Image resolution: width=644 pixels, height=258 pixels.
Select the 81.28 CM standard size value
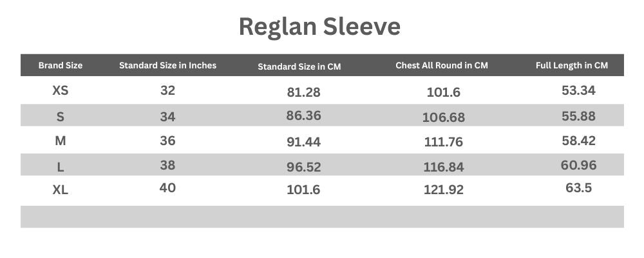tap(303, 92)
